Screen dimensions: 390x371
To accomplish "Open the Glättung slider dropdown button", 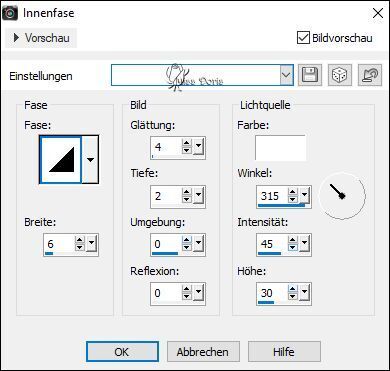I will click(x=199, y=147).
